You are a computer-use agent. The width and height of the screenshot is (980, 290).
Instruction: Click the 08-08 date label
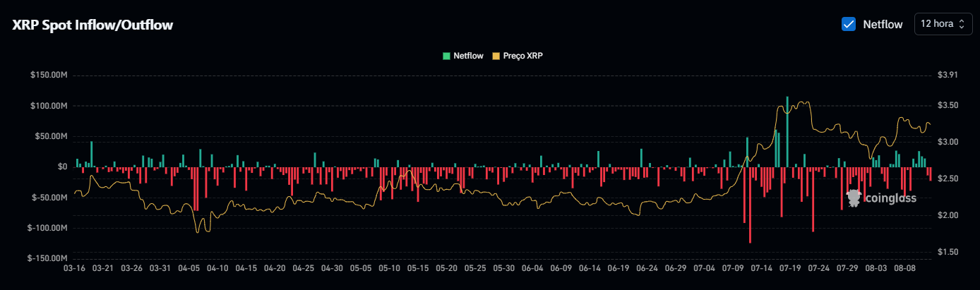904,268
